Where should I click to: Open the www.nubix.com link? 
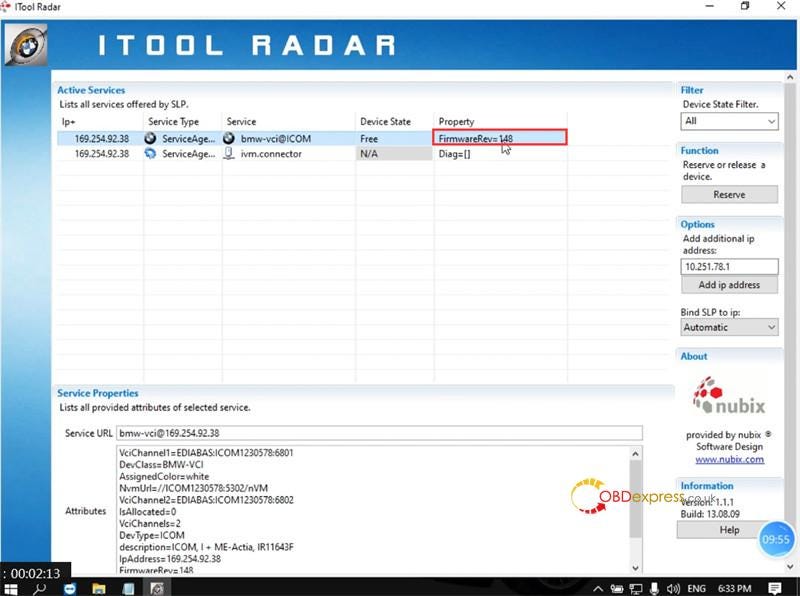point(729,459)
